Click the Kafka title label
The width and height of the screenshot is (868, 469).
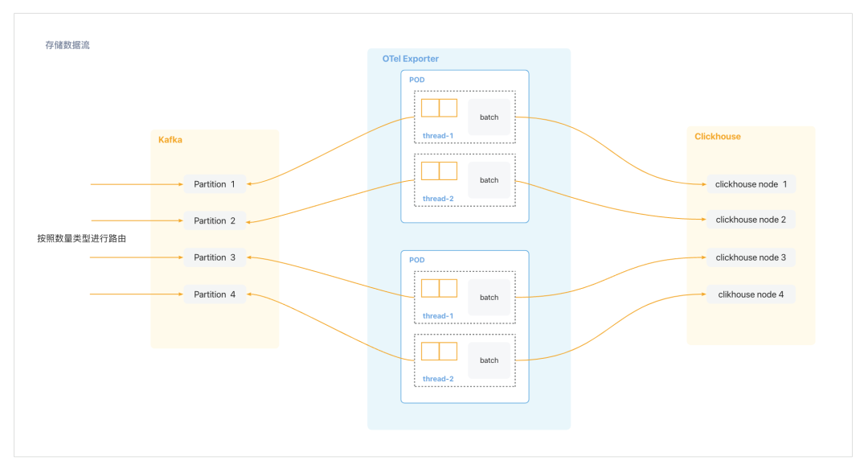170,140
